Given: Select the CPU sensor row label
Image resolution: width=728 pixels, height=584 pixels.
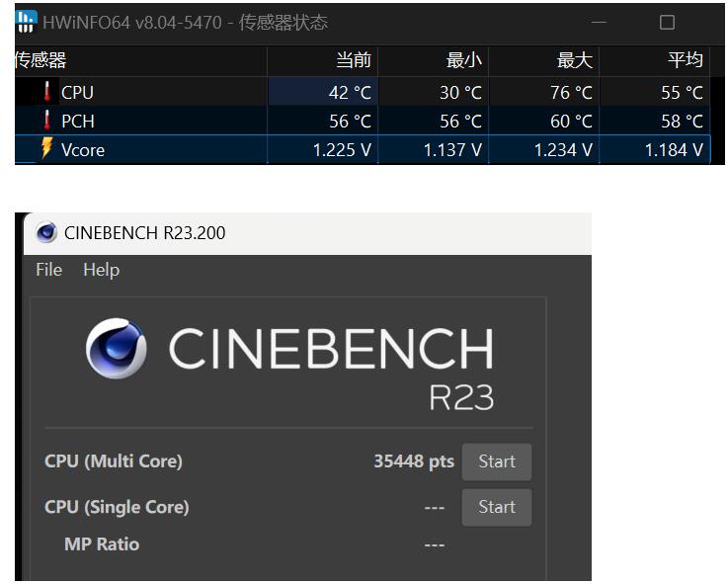Looking at the screenshot, I should [77, 93].
